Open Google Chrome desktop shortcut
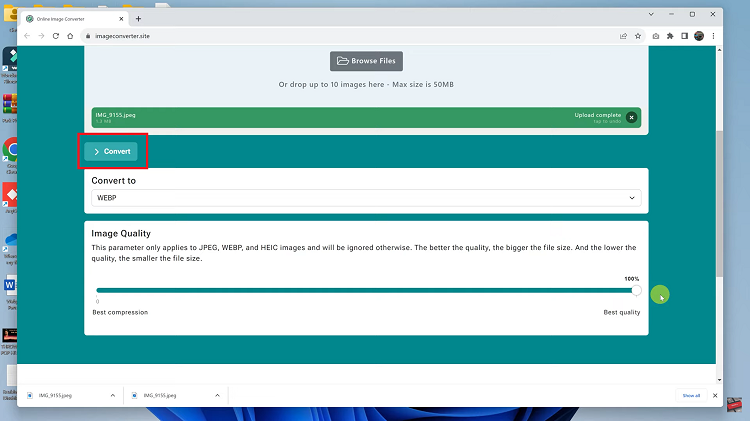The image size is (750, 421). 9,150
